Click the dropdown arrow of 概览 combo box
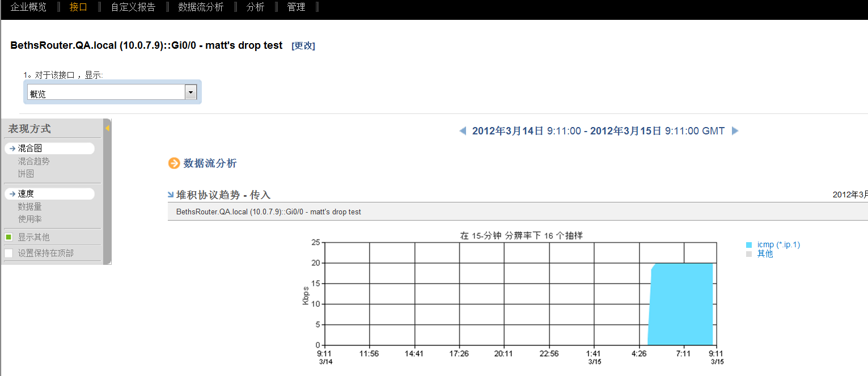 [191, 92]
